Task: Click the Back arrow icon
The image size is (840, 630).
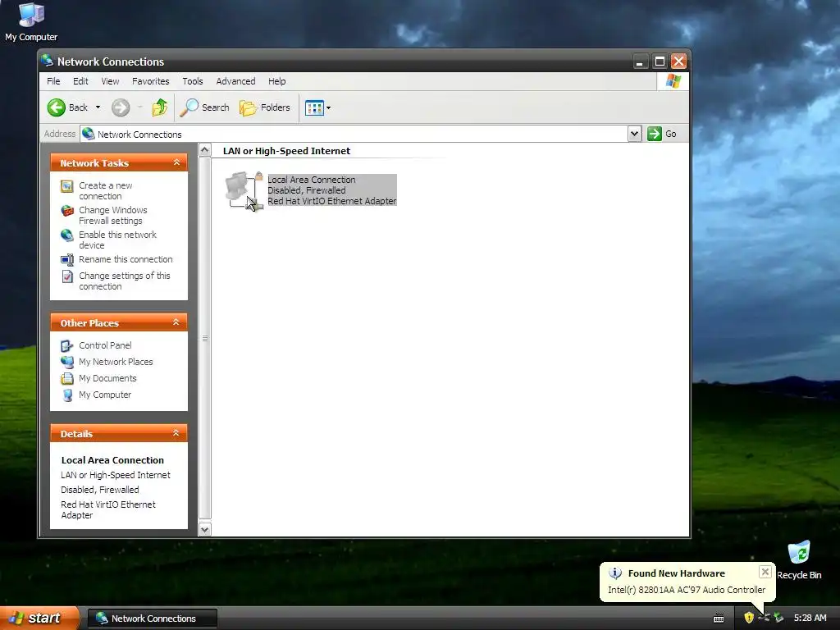Action: (x=57, y=107)
